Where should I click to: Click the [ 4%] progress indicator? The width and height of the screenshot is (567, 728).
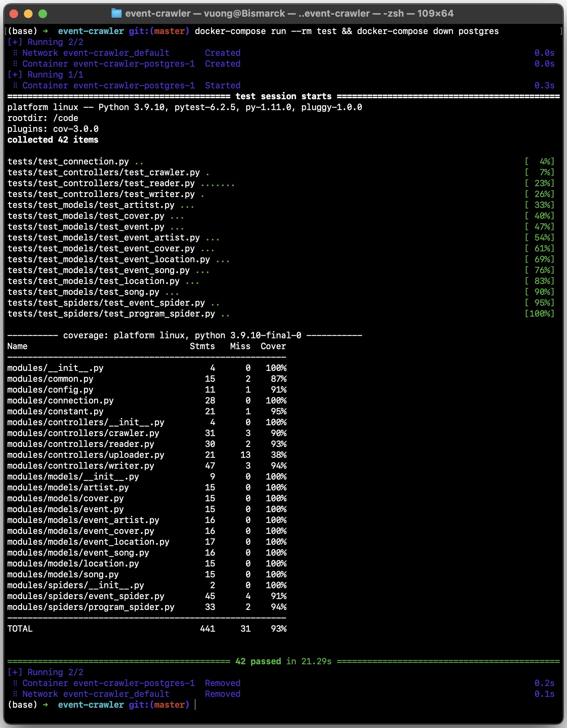539,162
